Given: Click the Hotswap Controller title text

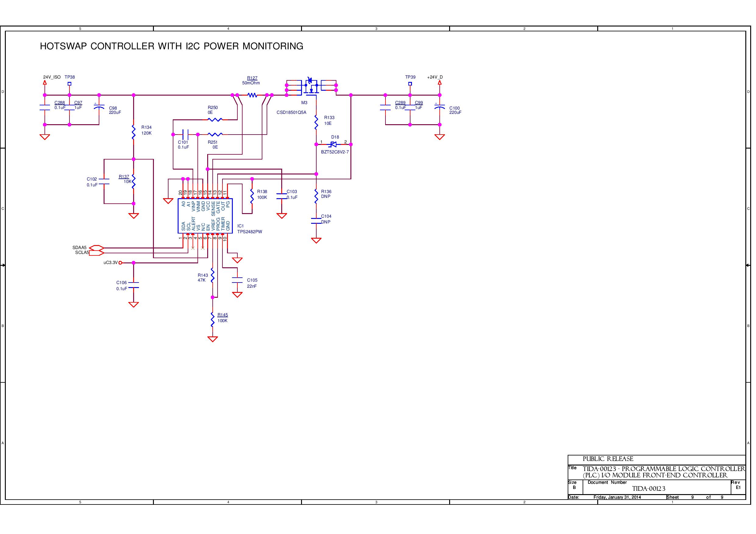Looking at the screenshot, I should pyautogui.click(x=171, y=46).
